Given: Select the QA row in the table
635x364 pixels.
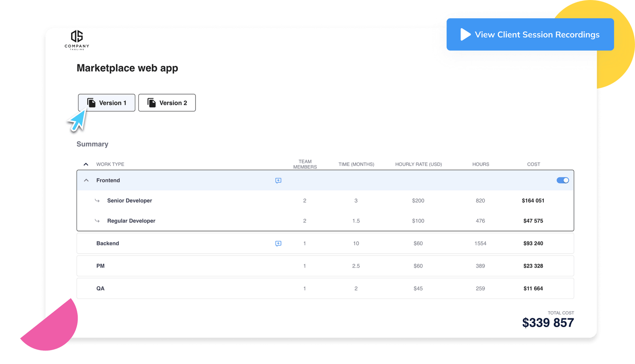Looking at the screenshot, I should (x=100, y=288).
